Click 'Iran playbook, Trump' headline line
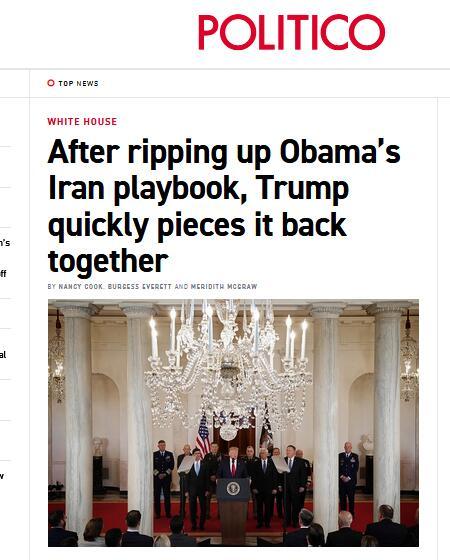Screen dimensions: 450x560 (198, 188)
